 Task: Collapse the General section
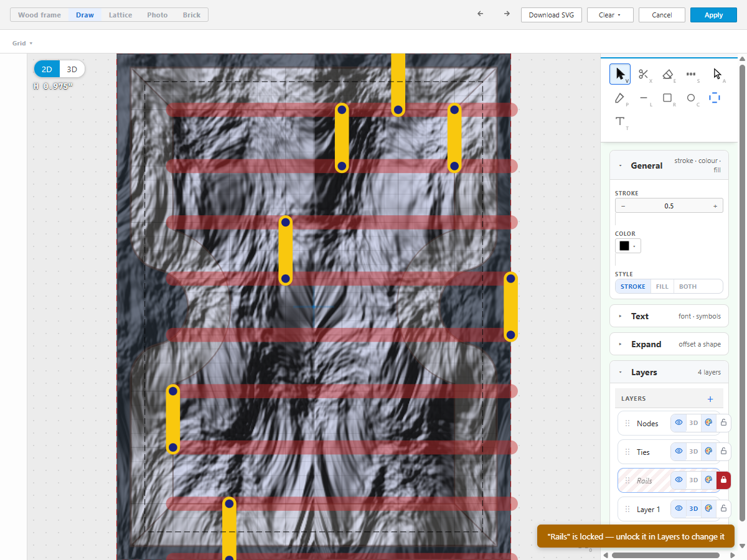tap(669, 166)
